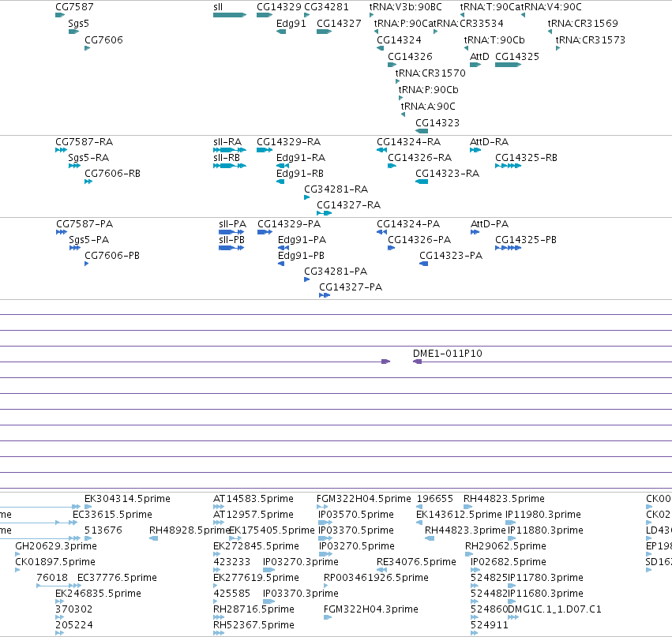This screenshot has height=637, width=672.
Task: Click the CG14323-PA protein label
Action: click(451, 256)
